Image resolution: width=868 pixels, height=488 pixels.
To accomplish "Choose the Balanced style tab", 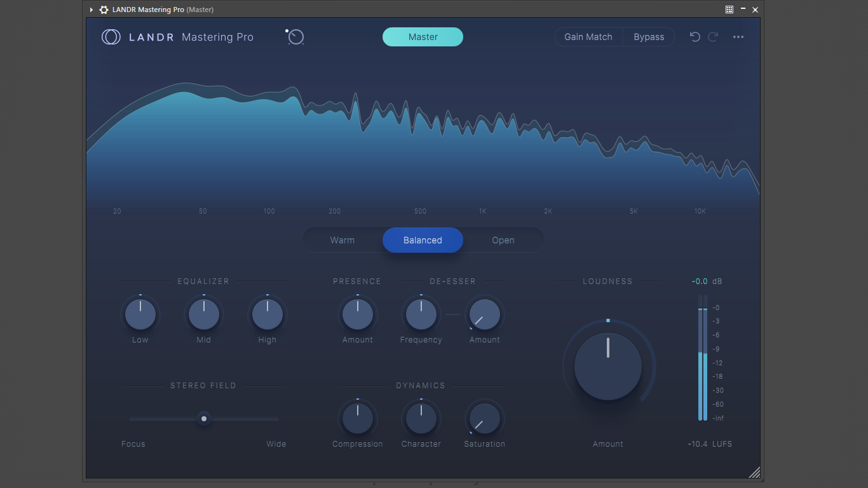I will (423, 240).
